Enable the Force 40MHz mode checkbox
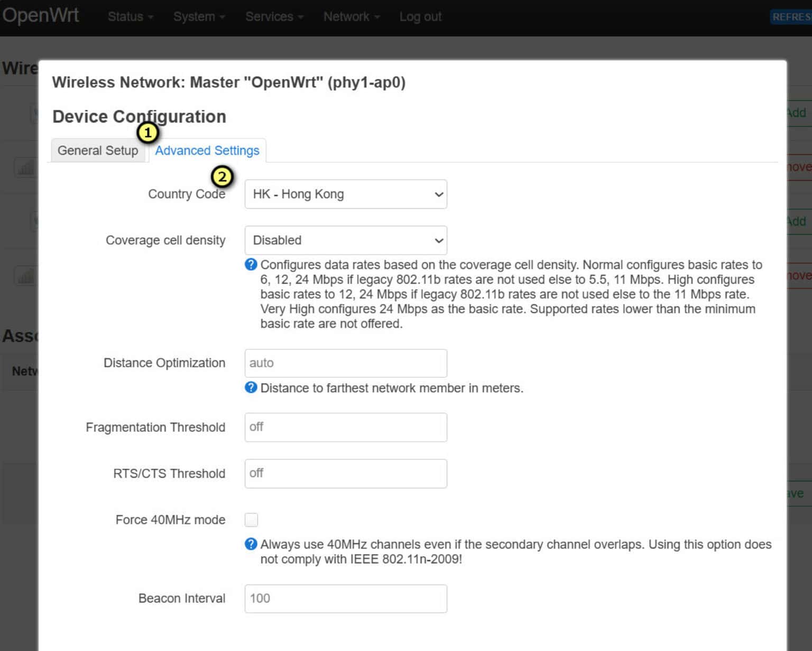Image resolution: width=812 pixels, height=651 pixels. (251, 520)
